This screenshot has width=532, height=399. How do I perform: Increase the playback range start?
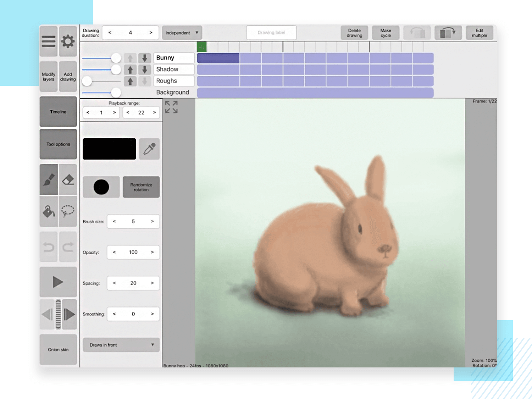(114, 112)
